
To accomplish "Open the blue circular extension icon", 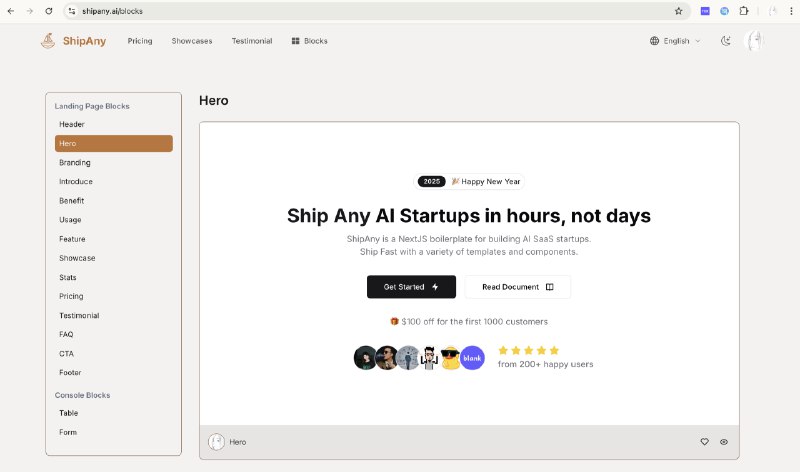I will point(724,11).
